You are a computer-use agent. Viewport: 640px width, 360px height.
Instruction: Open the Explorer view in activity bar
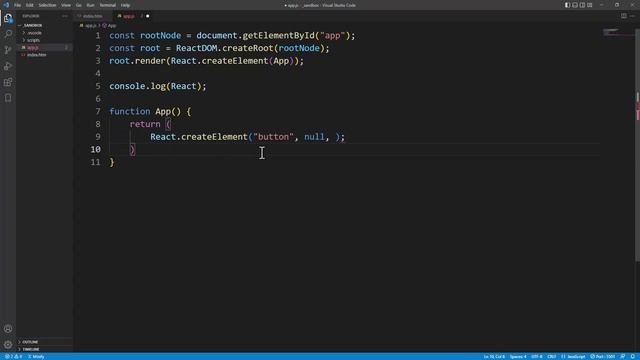(8, 18)
